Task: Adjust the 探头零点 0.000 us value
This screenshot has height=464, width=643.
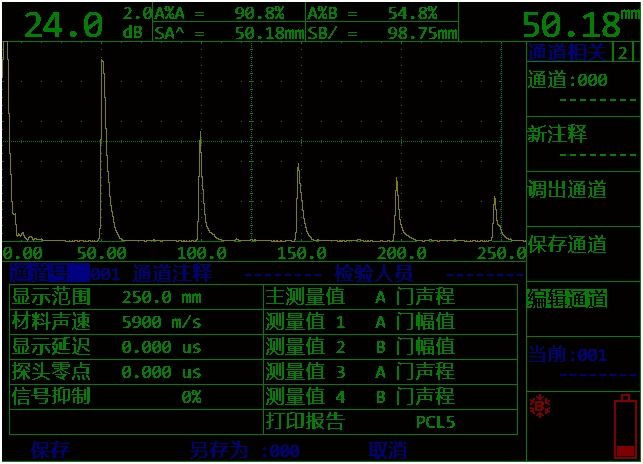Action: (161, 372)
